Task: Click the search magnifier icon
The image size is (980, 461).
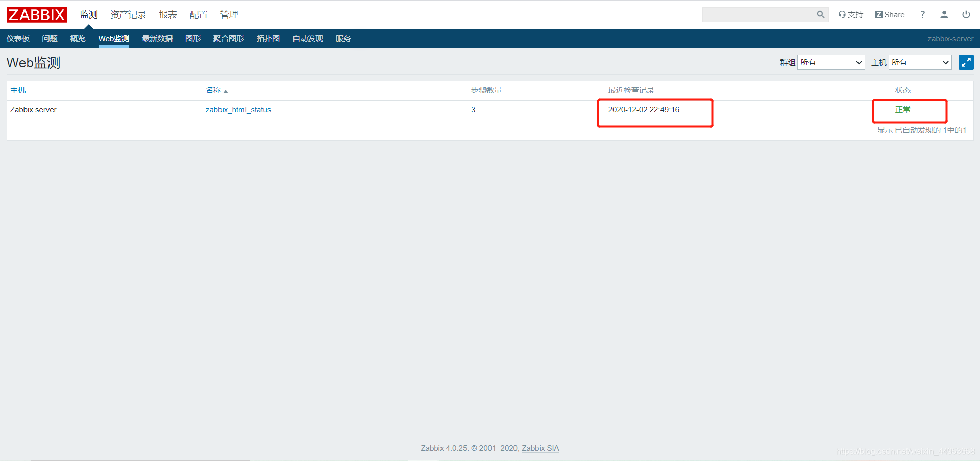Action: tap(820, 15)
